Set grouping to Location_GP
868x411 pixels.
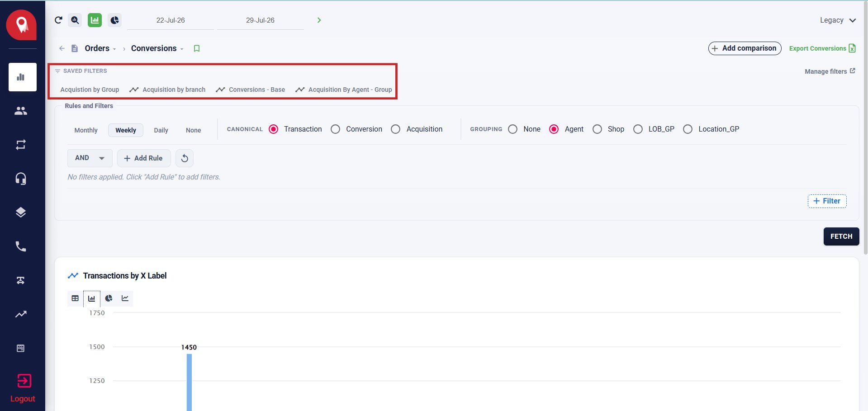click(688, 129)
